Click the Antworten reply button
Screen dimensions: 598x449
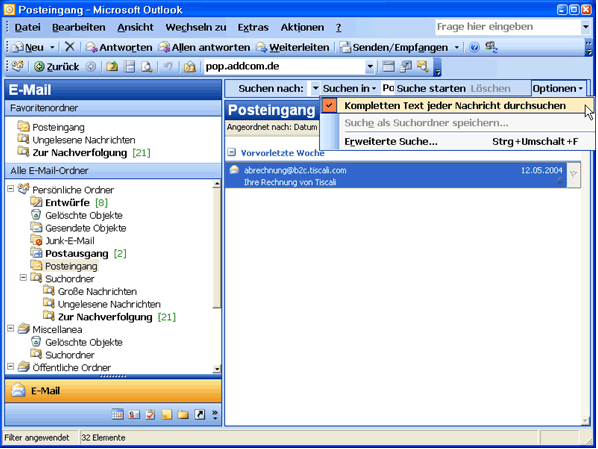[x=119, y=47]
